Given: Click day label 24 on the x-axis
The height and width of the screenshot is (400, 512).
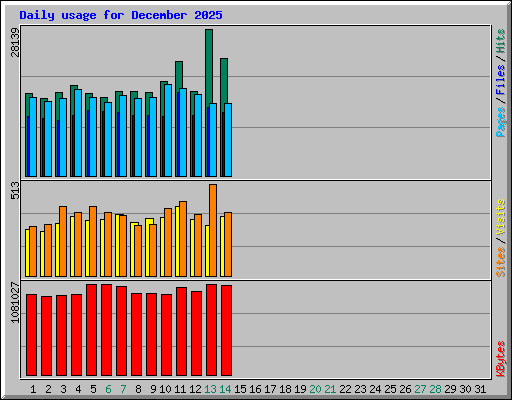Looking at the screenshot, I should point(375,389).
